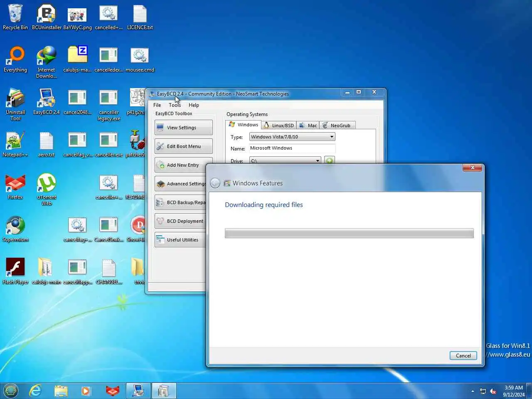The image size is (532, 399).
Task: Switch to the Mac tab
Action: pyautogui.click(x=308, y=125)
